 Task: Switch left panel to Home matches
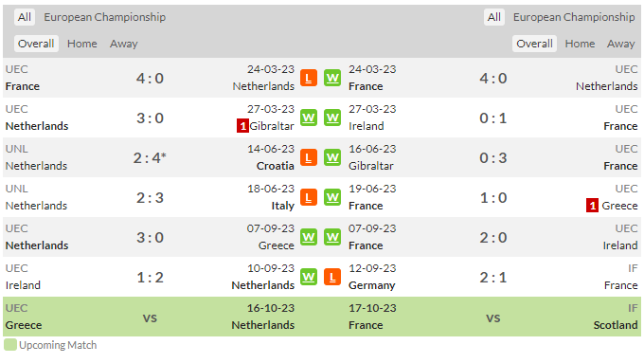click(x=82, y=44)
